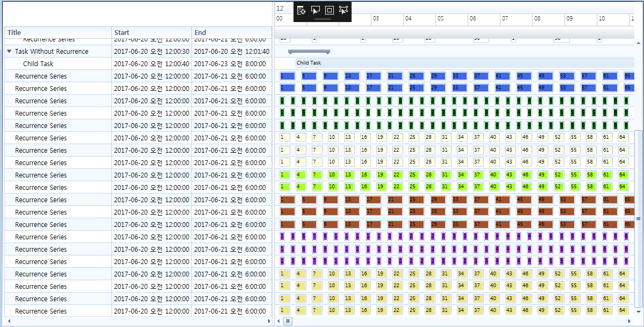Click timeline horizontal scrollbar thumb
Screen dimensions: 644x327
pos(288,321)
